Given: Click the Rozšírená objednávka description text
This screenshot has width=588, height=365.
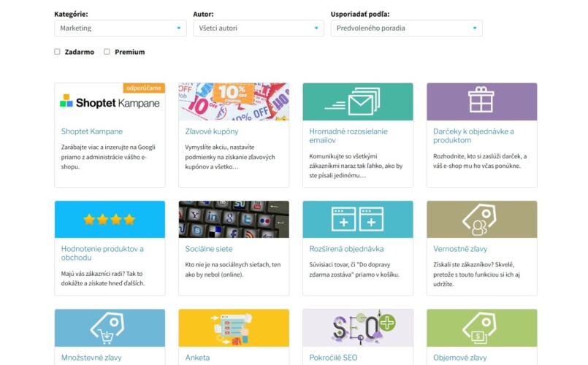Looking at the screenshot, I should coord(354,269).
